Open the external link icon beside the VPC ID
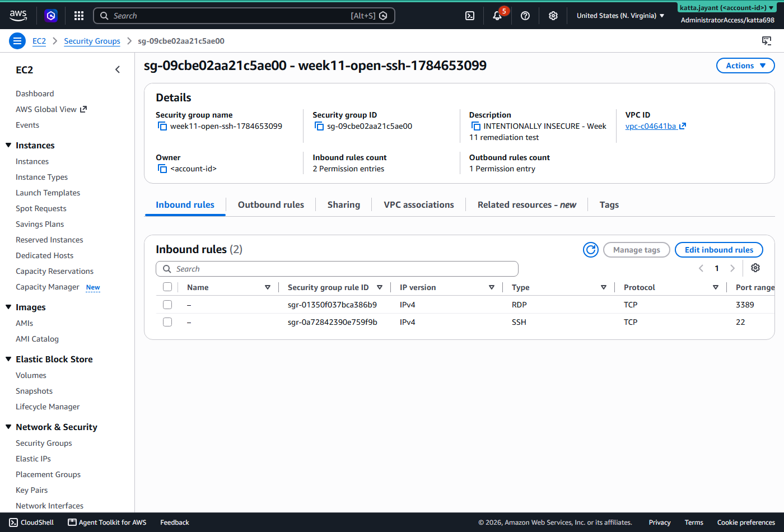 click(x=683, y=126)
